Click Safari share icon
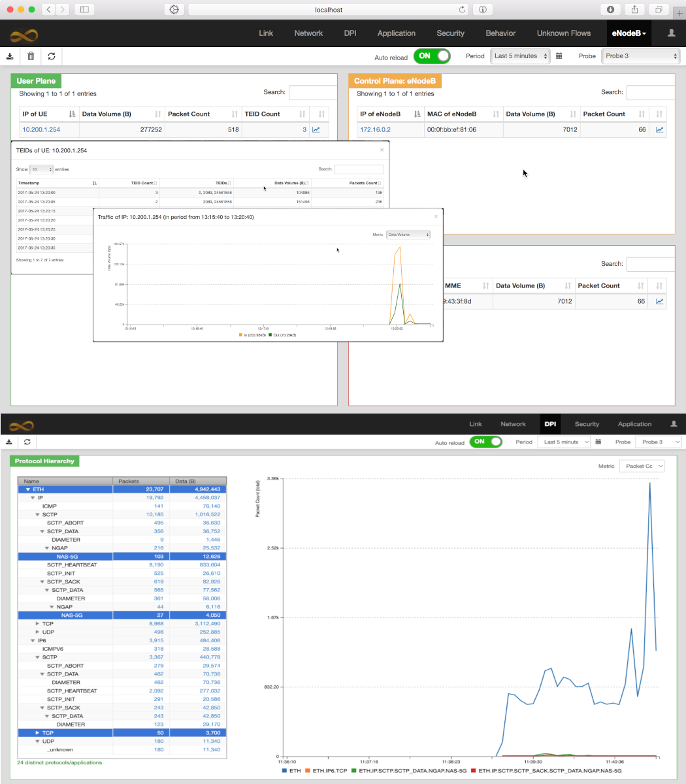 (x=634, y=10)
